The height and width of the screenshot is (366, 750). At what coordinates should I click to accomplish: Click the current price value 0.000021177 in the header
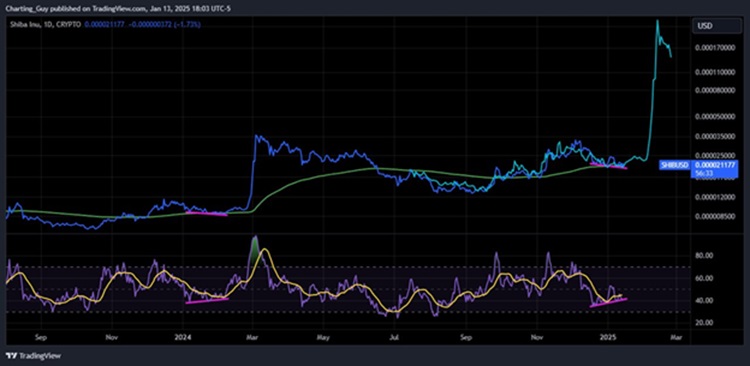click(105, 24)
